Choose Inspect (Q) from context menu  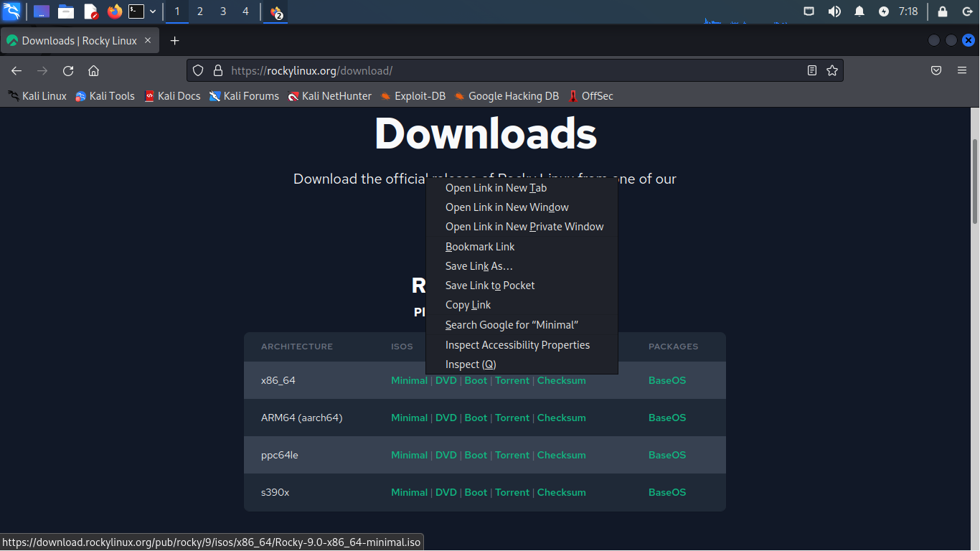click(x=522, y=364)
